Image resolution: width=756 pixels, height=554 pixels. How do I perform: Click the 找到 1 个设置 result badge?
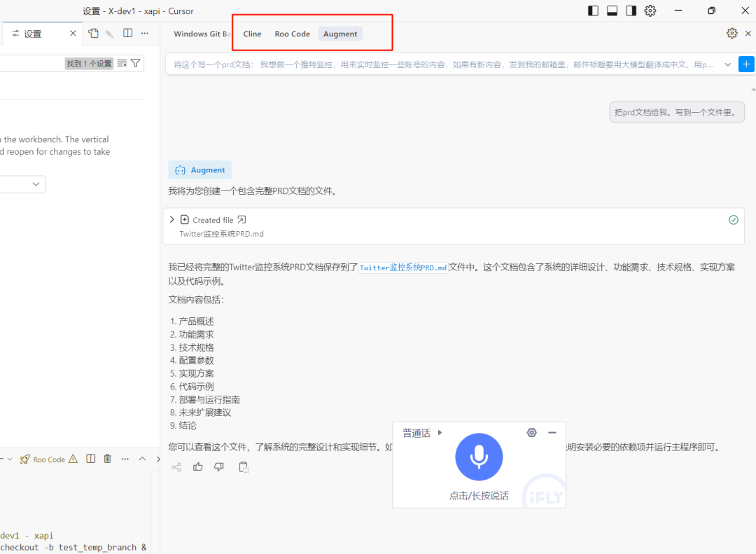pyautogui.click(x=89, y=63)
